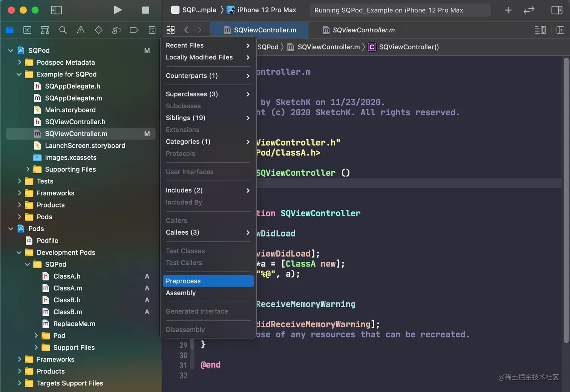Open code review arrows button

click(x=529, y=10)
